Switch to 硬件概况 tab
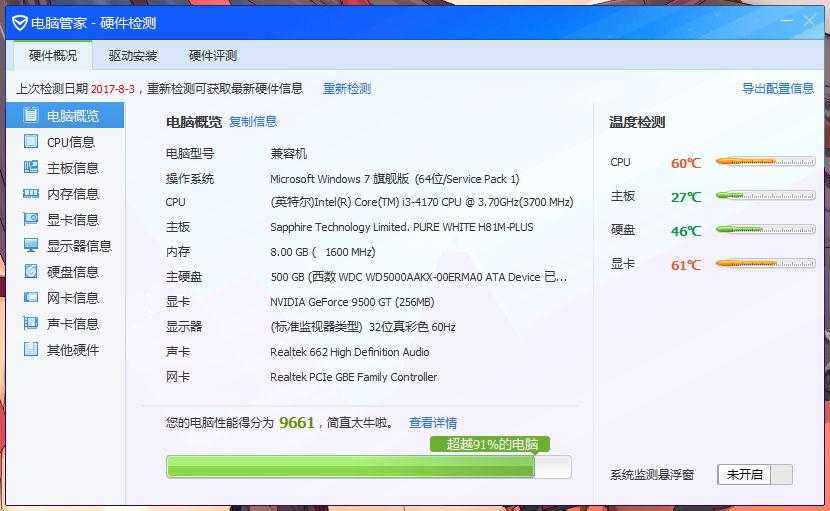The image size is (830, 511). (53, 56)
